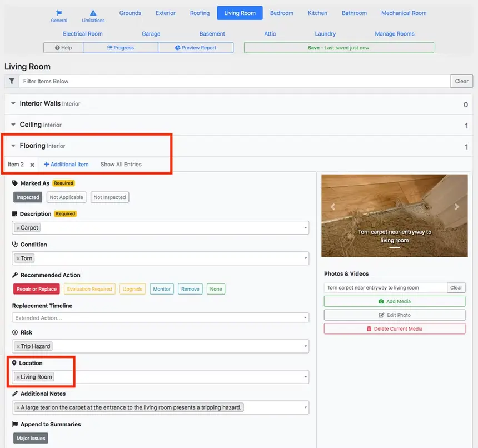Mark item as Not Inspected

coord(109,197)
